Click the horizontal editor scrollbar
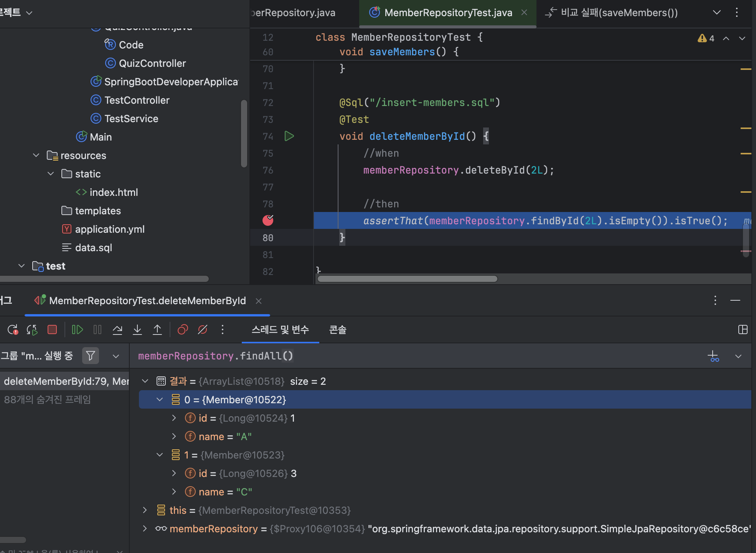 point(407,279)
